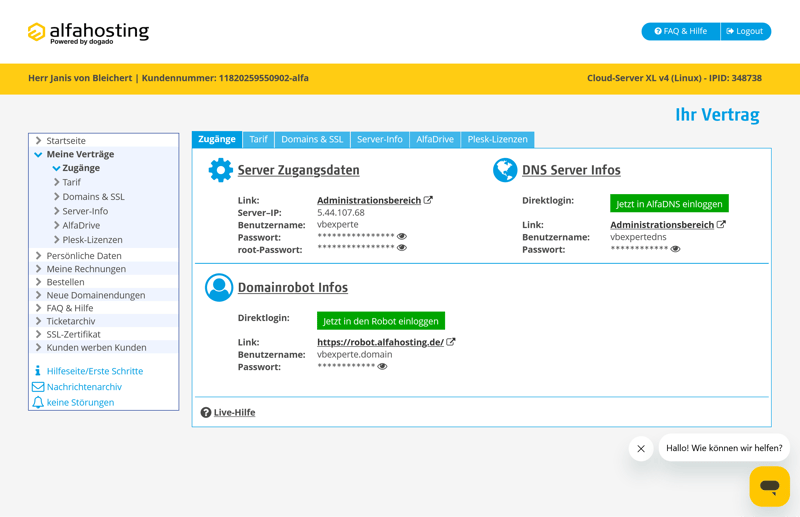Click Jetzt in AlfaDNS einloggen button
The height and width of the screenshot is (517, 800).
(x=669, y=203)
